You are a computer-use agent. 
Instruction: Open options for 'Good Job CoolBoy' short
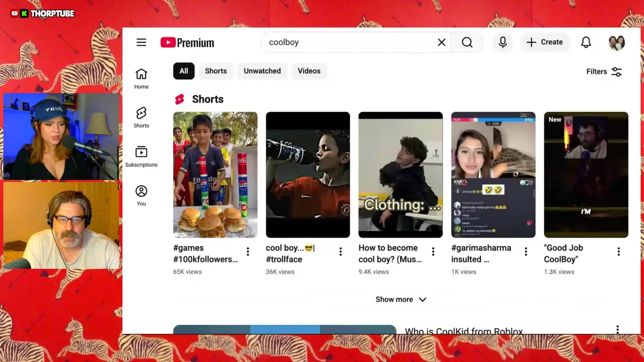618,251
